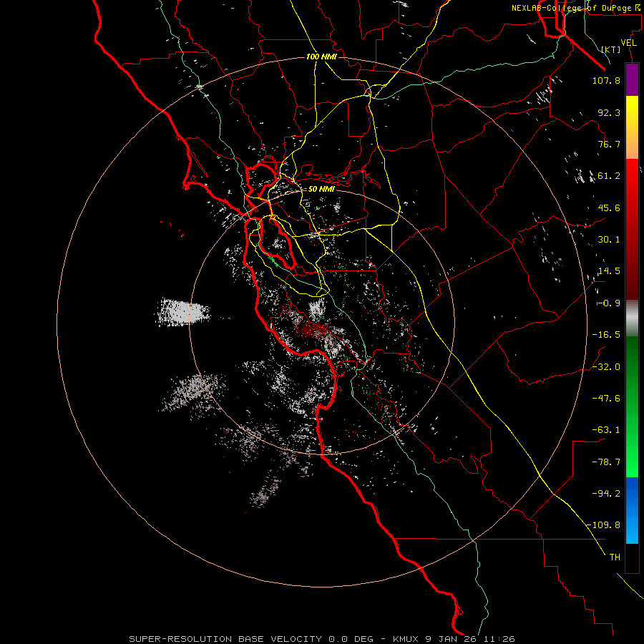Click the [KT] units label
Screen dimensions: 644x644
pyautogui.click(x=611, y=49)
